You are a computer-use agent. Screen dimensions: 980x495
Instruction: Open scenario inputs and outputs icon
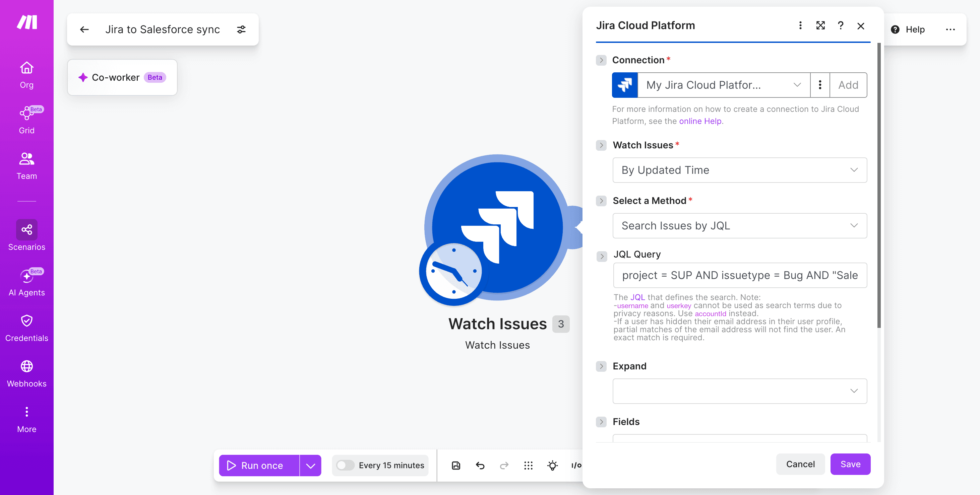[576, 465]
